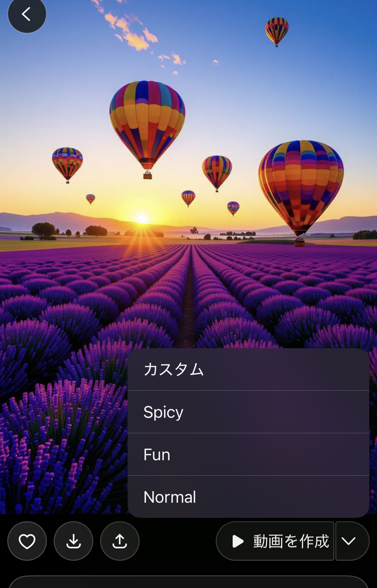
Task: Choose カスタム from the mode menu
Action: (248, 369)
